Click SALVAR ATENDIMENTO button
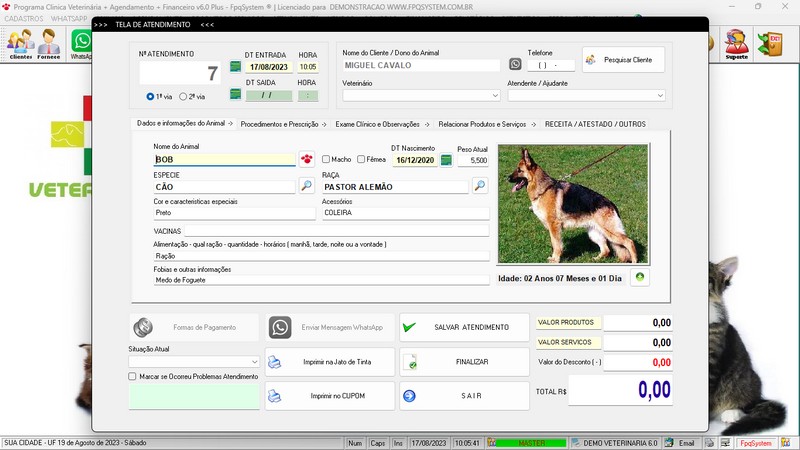This screenshot has width=800, height=450. (x=464, y=327)
